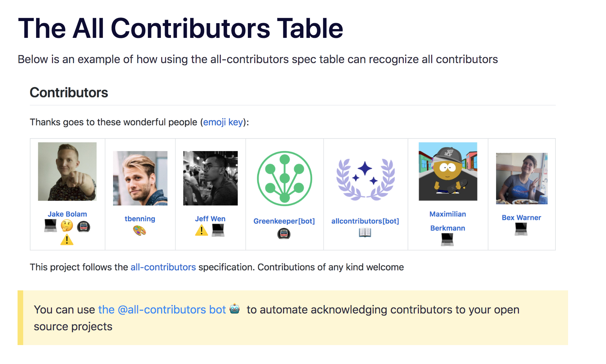606x364 pixels.
Task: Click Jake Bolam's profile photo
Action: (67, 171)
